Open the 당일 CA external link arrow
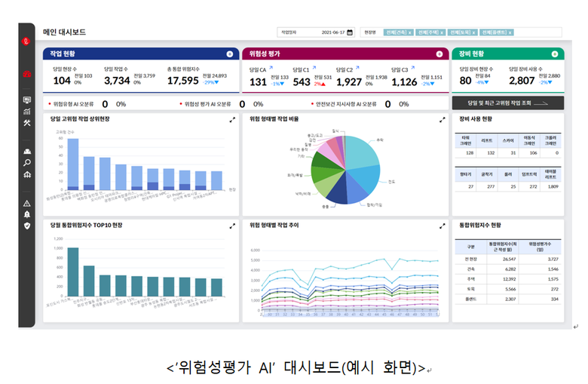 [273, 69]
